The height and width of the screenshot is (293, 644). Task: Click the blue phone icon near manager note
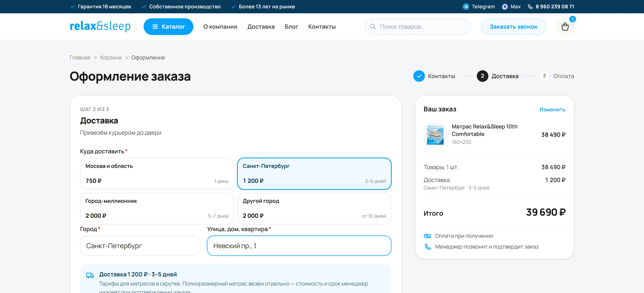pyautogui.click(x=427, y=247)
